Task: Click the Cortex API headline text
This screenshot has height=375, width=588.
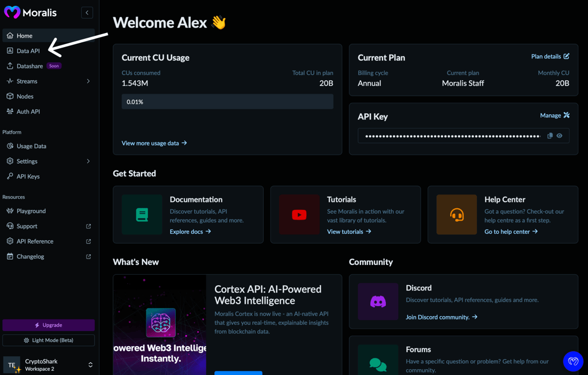Action: 268,295
